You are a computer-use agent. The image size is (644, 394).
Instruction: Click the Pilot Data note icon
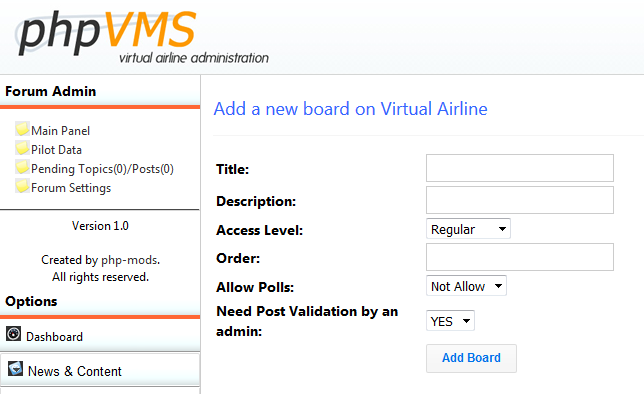tap(22, 147)
